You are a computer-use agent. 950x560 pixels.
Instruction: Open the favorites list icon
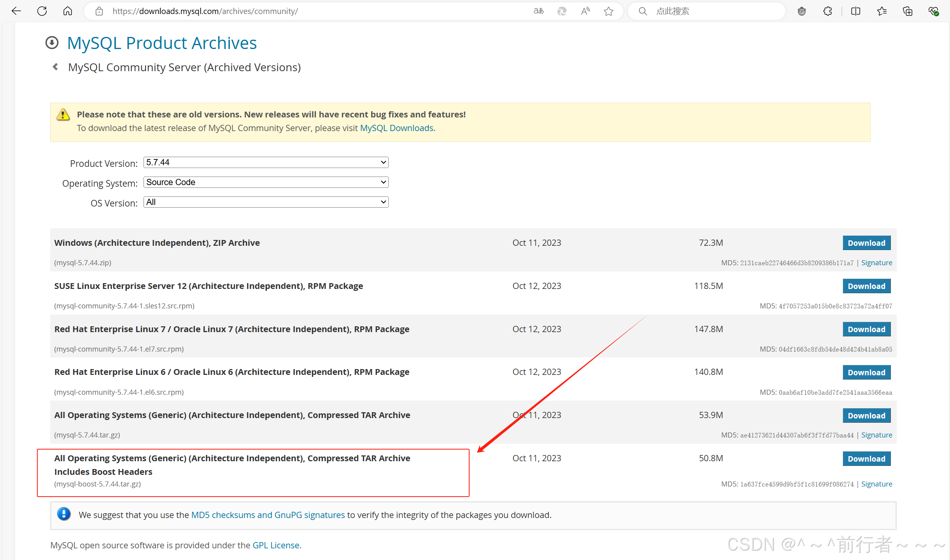point(882,11)
